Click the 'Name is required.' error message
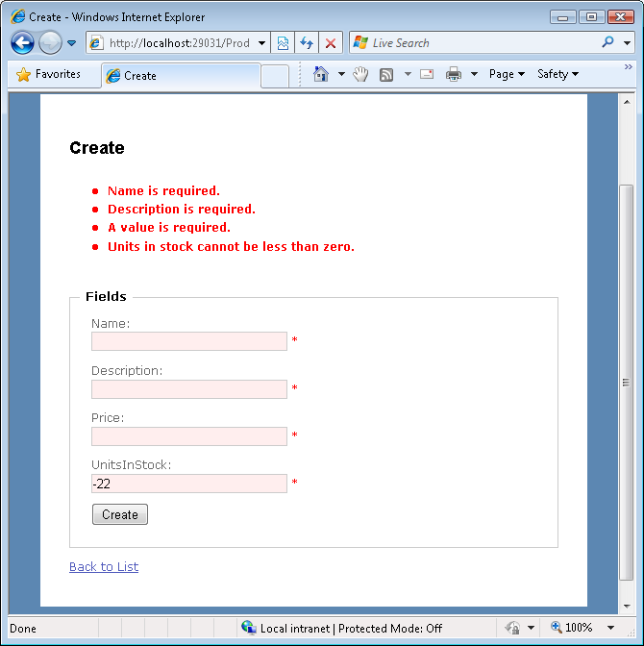644x646 pixels. (163, 190)
